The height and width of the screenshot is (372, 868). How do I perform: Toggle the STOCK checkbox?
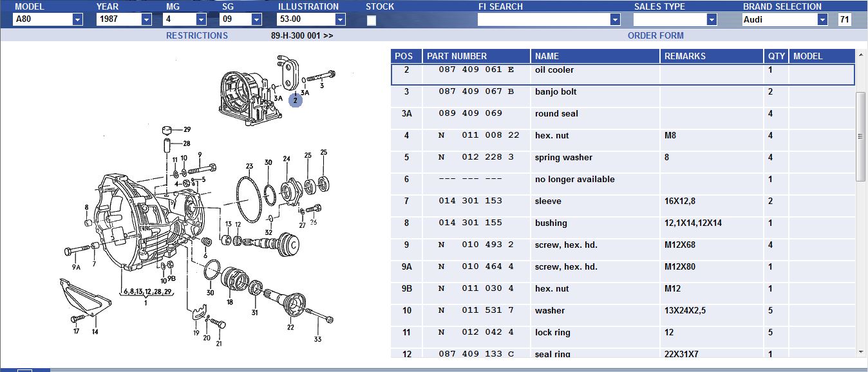372,20
